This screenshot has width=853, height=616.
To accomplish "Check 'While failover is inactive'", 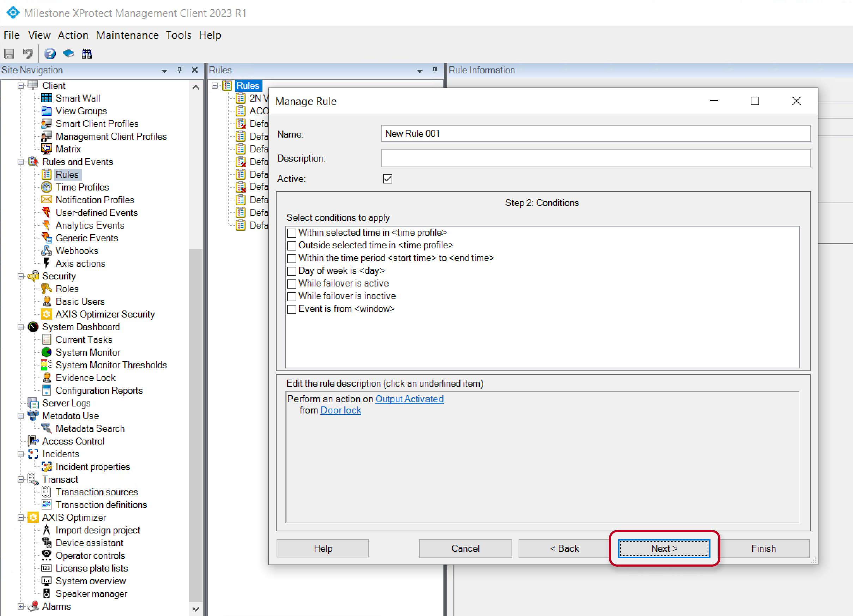I will pyautogui.click(x=291, y=296).
